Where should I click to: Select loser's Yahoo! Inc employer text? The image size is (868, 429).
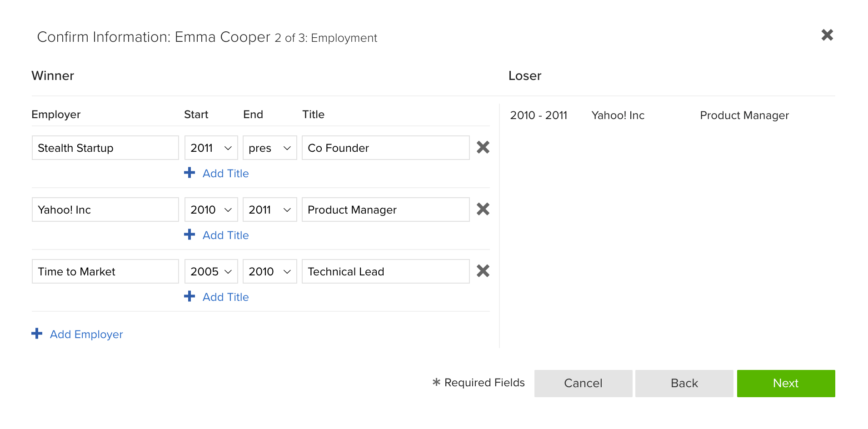[x=618, y=115]
